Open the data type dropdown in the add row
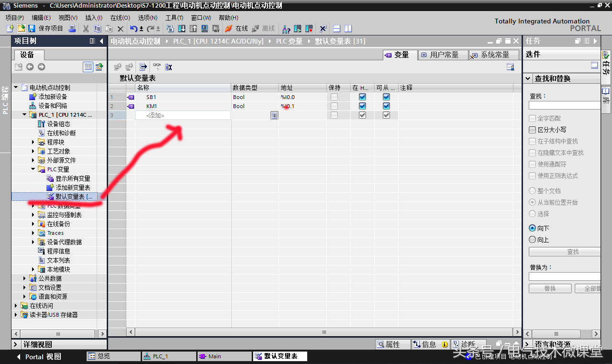The height and width of the screenshot is (364, 612). (x=274, y=115)
